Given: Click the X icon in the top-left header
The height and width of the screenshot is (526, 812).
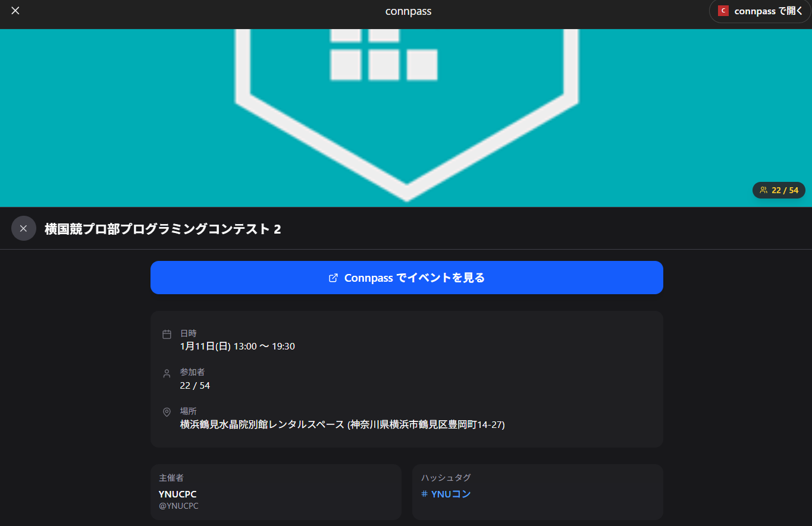Looking at the screenshot, I should 15,10.
